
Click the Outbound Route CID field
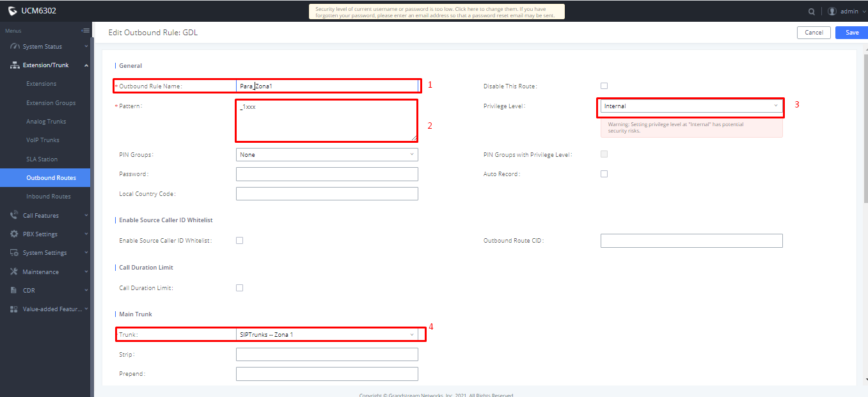click(691, 241)
